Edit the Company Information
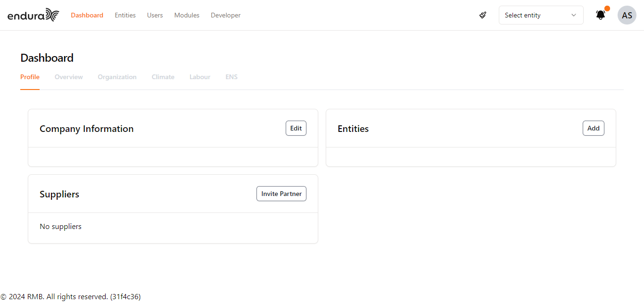Screen dimensions: 644x302 coord(296,128)
